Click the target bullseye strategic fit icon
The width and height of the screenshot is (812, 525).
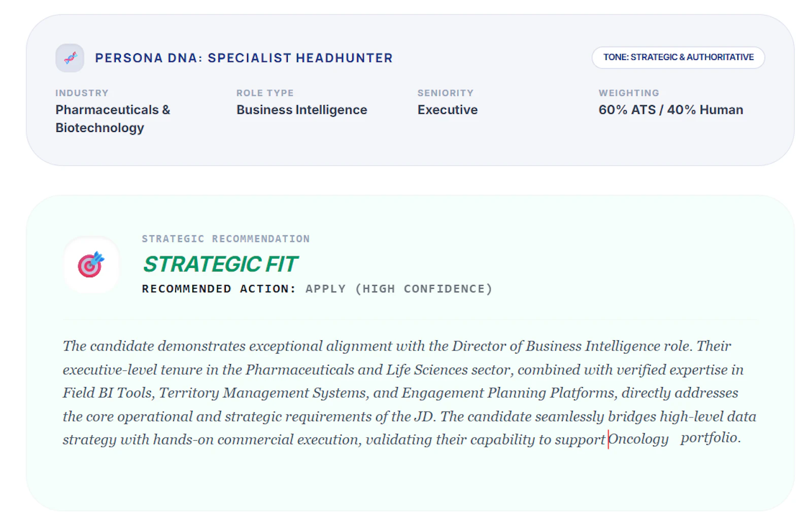(91, 264)
